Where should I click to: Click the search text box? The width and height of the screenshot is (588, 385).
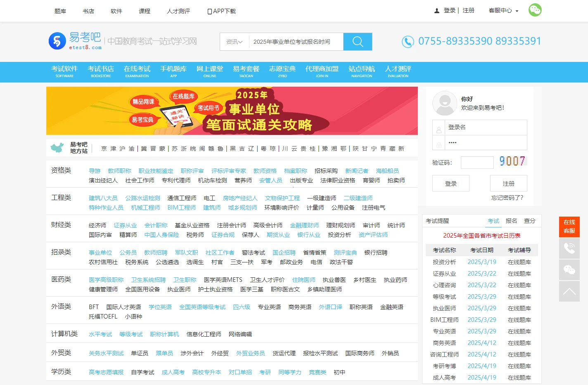[x=296, y=42]
